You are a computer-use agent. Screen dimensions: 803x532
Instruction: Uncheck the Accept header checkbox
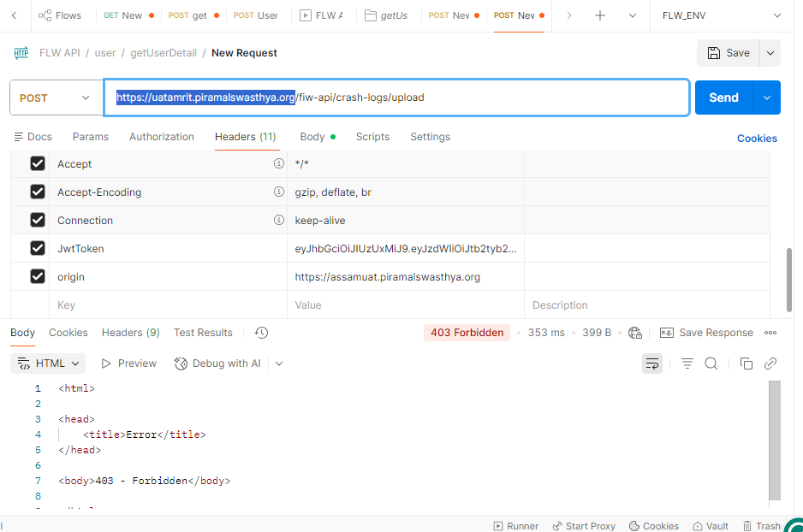38,163
